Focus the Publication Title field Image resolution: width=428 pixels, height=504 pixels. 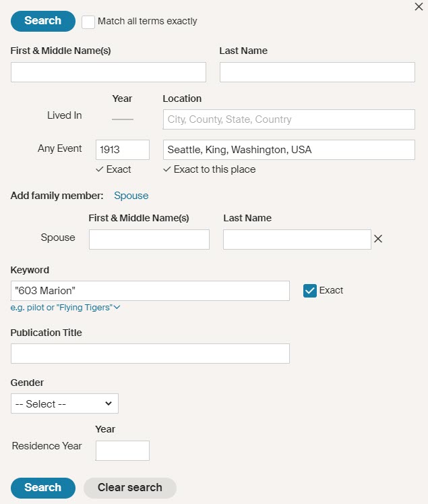click(x=150, y=354)
